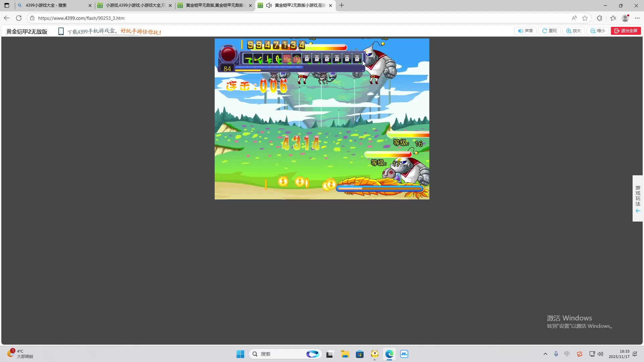Click 退出全屏 to exit fullscreen
This screenshot has height=362, width=644.
coord(626,31)
